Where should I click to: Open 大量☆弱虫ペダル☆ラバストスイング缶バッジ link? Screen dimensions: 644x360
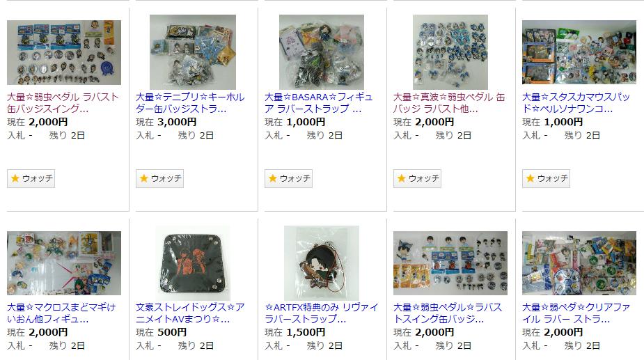pos(448,313)
